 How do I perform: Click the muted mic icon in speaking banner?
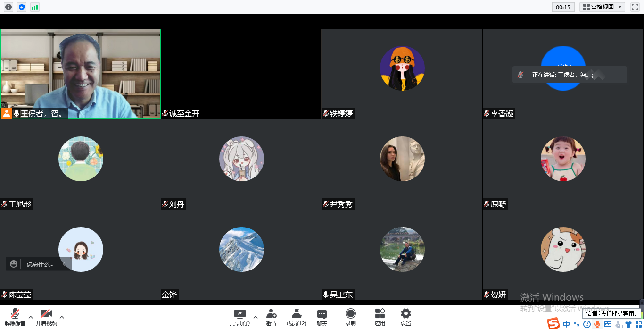(520, 75)
